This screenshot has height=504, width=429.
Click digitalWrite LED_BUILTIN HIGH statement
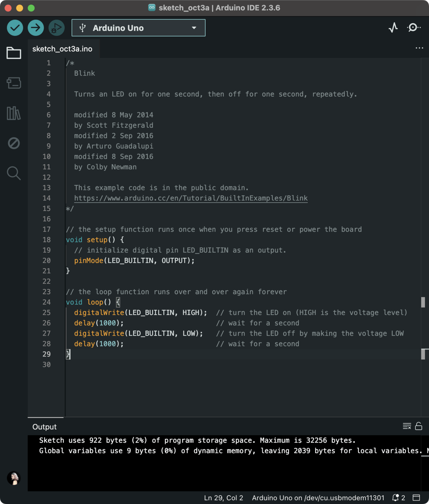pos(141,312)
